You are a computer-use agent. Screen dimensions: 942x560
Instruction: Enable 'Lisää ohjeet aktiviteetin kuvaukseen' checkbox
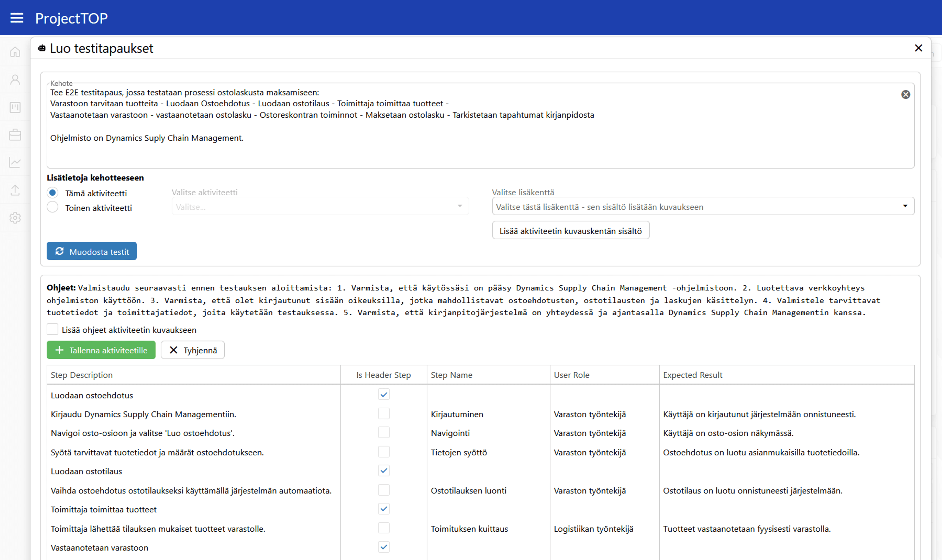(x=53, y=330)
